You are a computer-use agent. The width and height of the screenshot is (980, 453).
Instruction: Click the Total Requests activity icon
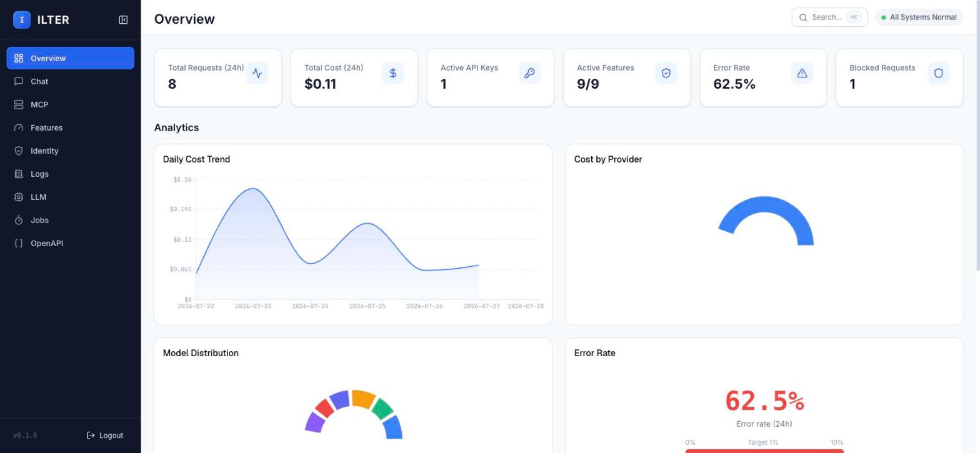[257, 73]
